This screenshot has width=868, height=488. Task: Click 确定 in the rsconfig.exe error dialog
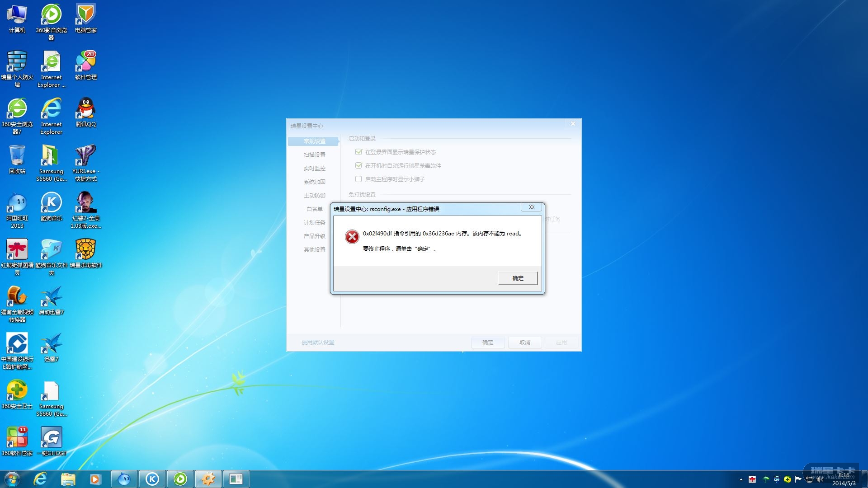pyautogui.click(x=518, y=278)
